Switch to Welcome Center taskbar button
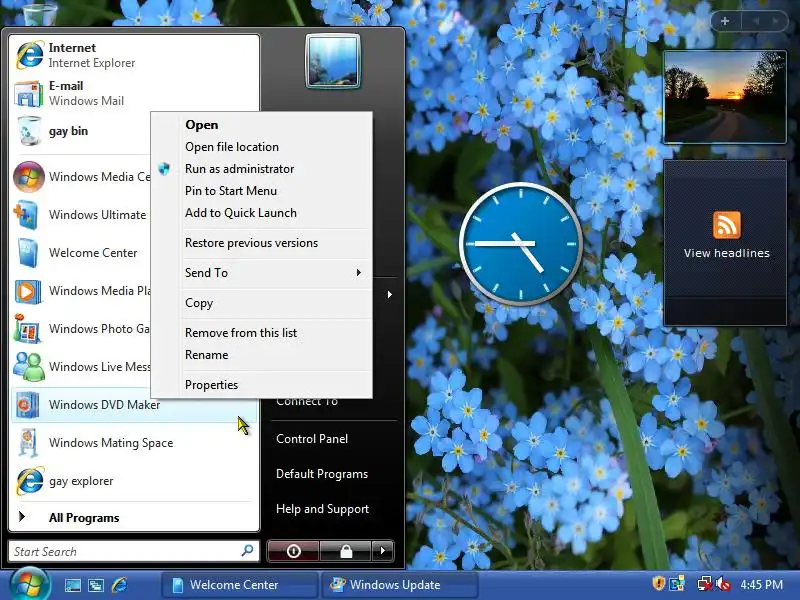800x600 pixels. pyautogui.click(x=240, y=585)
